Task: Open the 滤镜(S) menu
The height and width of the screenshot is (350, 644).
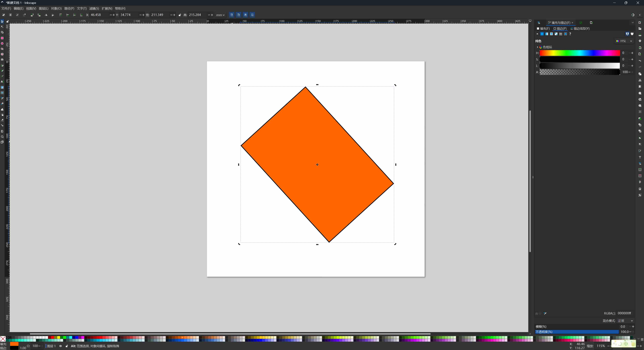Action: tap(94, 8)
